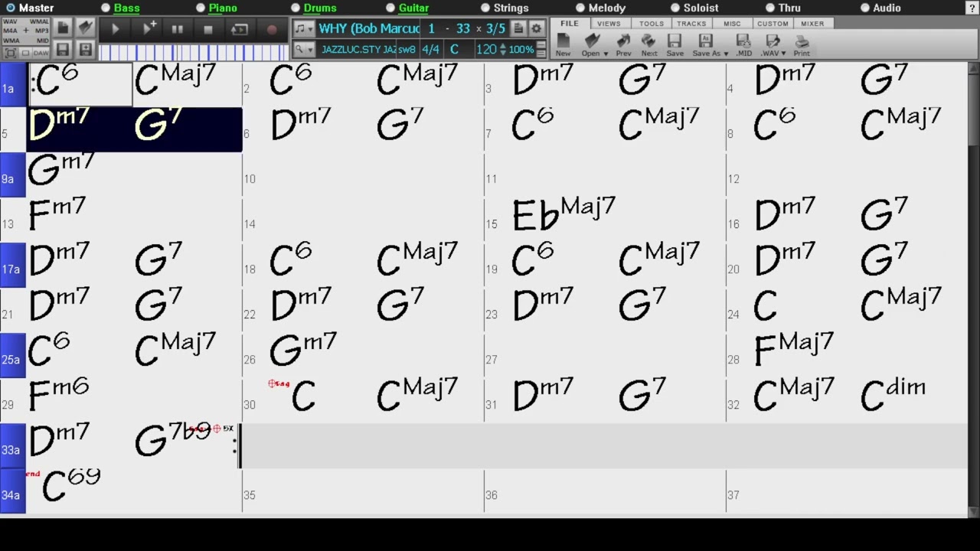Select the Soloist track radio button
The width and height of the screenshot is (980, 551).
pos(675,8)
